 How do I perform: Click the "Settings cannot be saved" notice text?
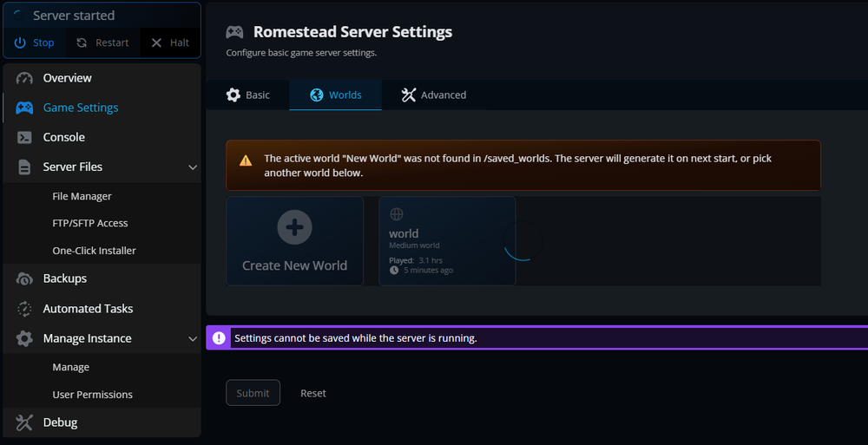click(x=355, y=338)
